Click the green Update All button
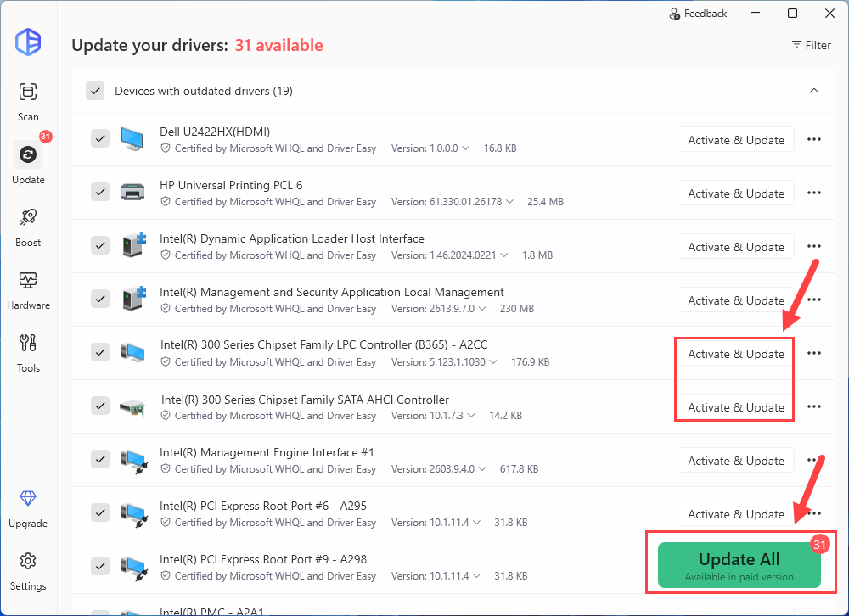849x616 pixels. click(x=739, y=565)
